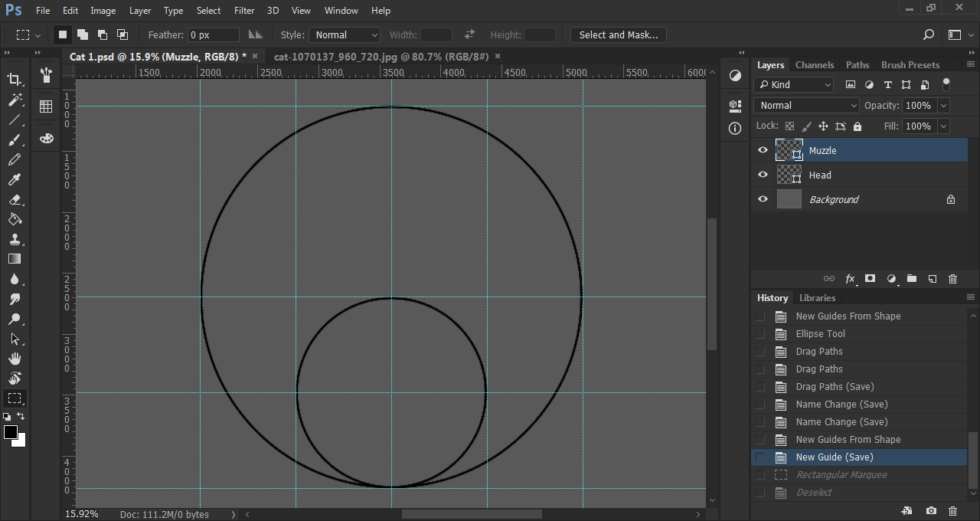Hide the Muzzle layer

coord(763,151)
